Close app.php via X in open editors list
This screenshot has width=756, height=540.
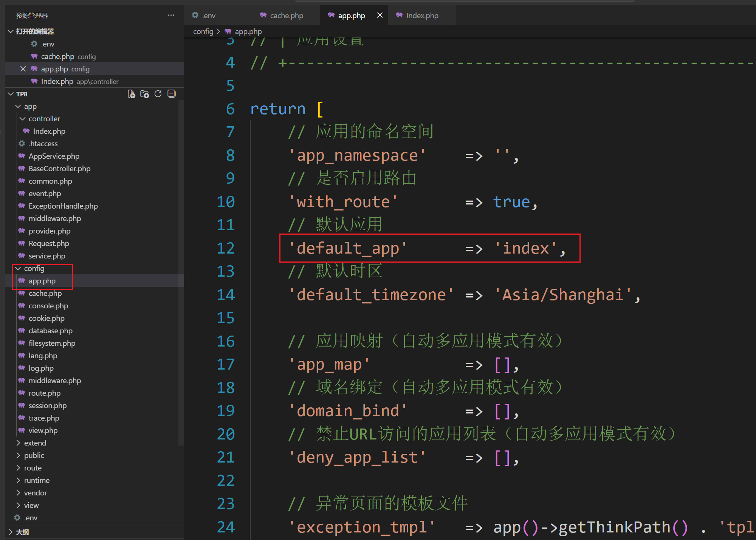coord(23,69)
